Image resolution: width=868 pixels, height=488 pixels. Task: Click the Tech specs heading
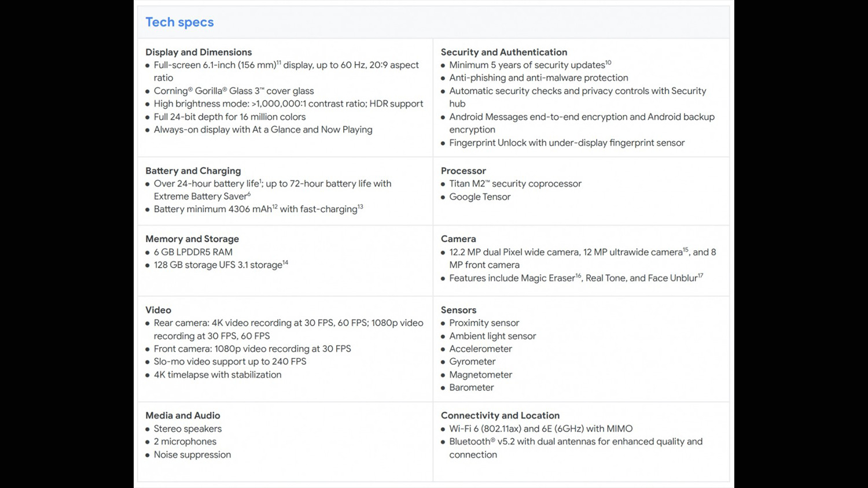[x=179, y=23]
